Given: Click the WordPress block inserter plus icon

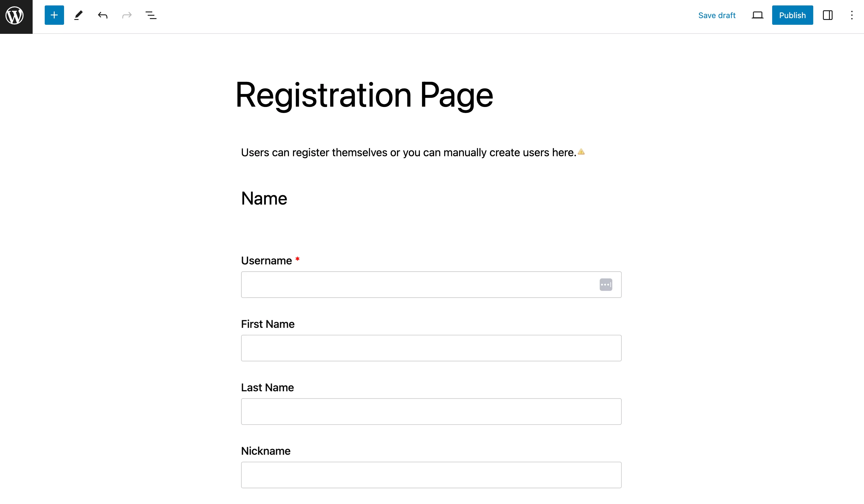Looking at the screenshot, I should point(54,15).
